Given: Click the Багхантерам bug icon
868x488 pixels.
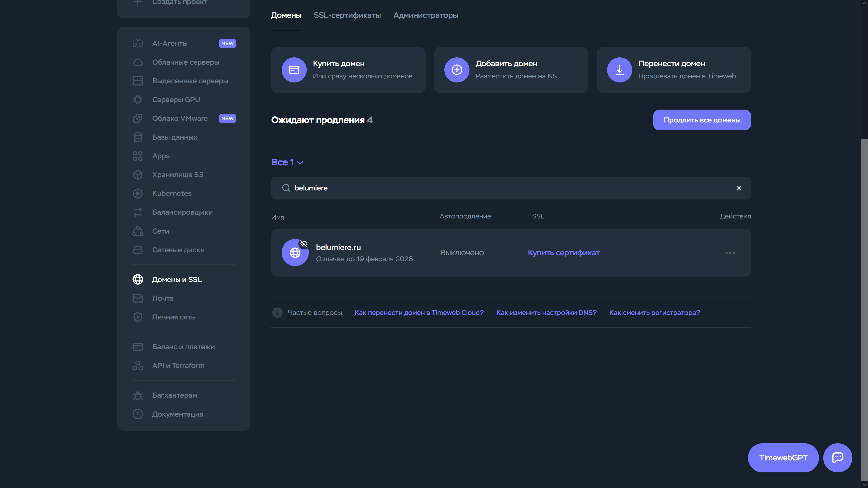Looking at the screenshot, I should [x=137, y=395].
